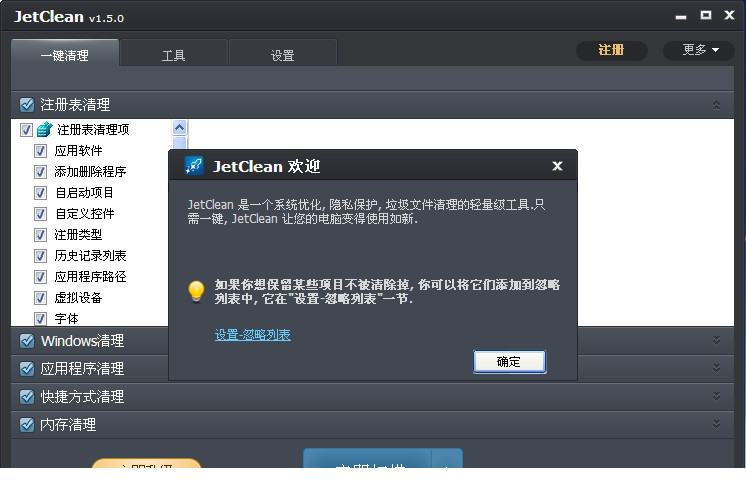Click the 注册表清理项 registry icon
Image resolution: width=746 pixels, height=486 pixels.
(44, 129)
